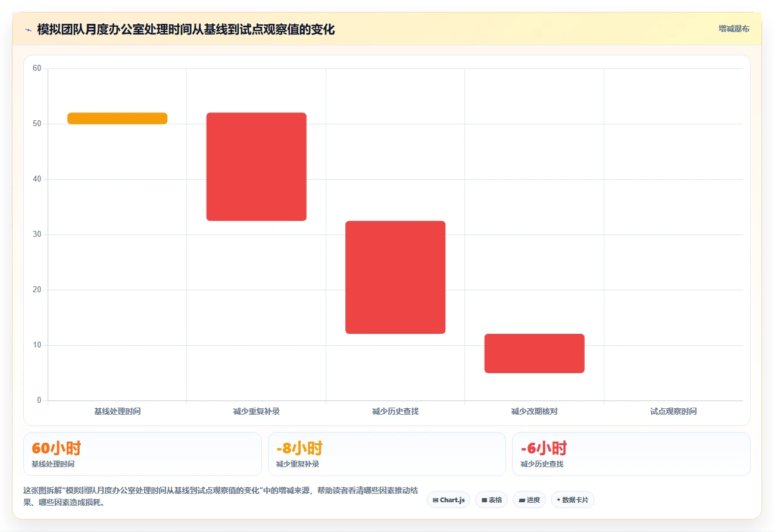
Task: Click the 增减瀑布 label in the header
Action: 734,29
